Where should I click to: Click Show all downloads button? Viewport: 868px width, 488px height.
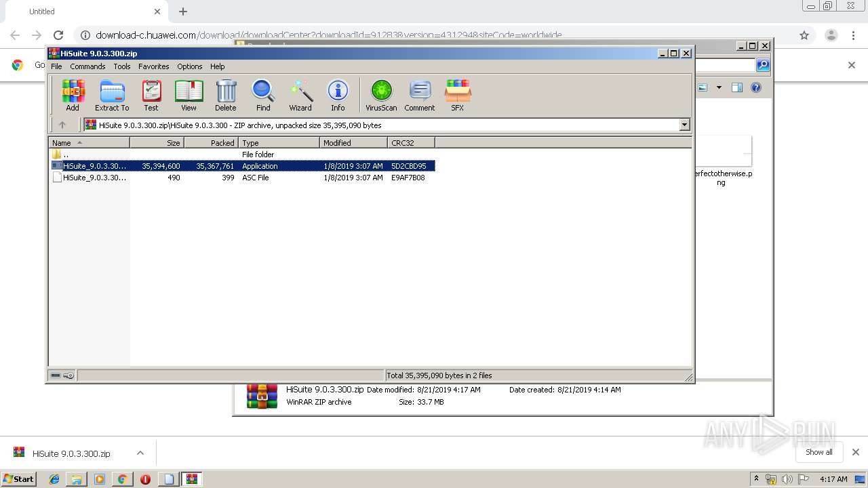tap(819, 452)
